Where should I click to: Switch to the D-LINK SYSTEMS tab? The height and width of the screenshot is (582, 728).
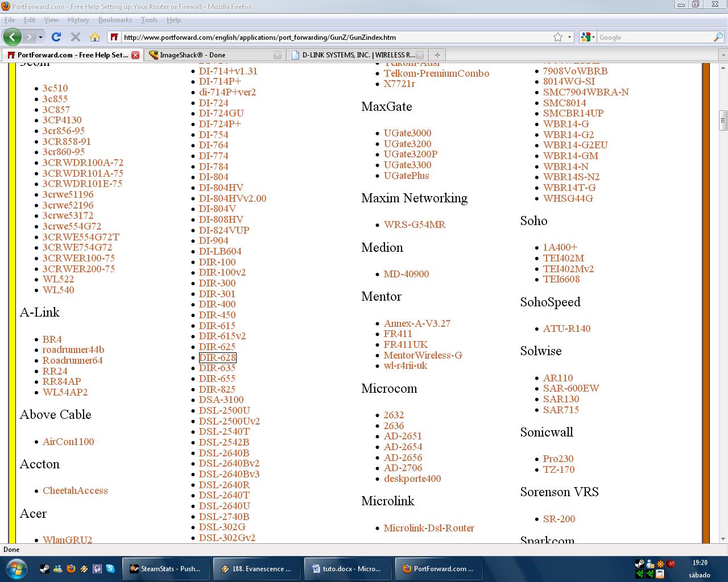[x=357, y=55]
